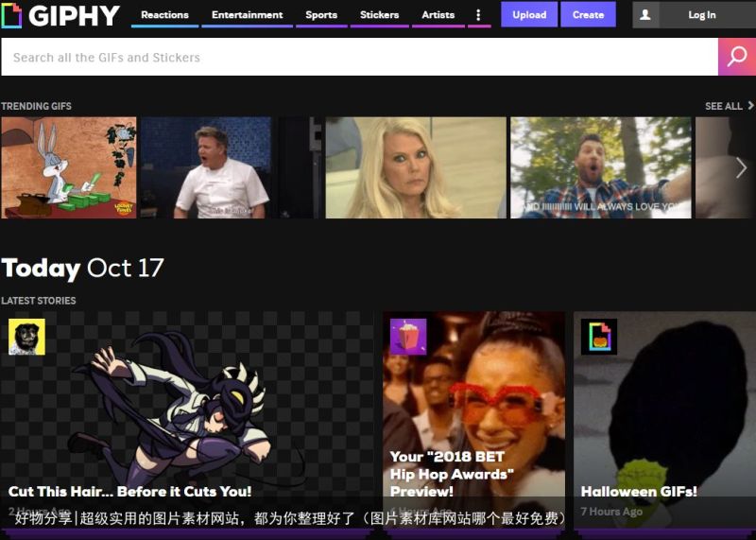Viewport: 756px width, 540px height.
Task: Open the chef in white shouting GIF
Action: click(x=231, y=167)
